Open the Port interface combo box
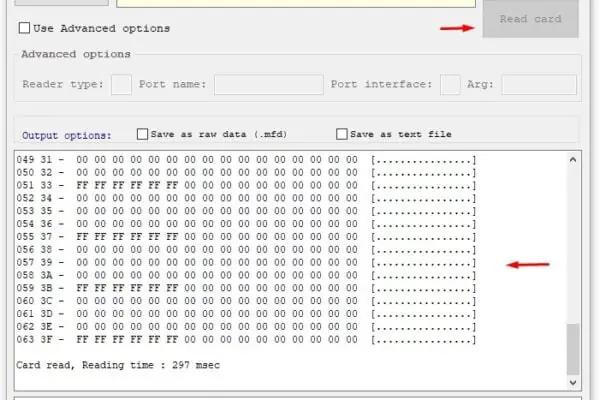The height and width of the screenshot is (400, 600). point(450,85)
